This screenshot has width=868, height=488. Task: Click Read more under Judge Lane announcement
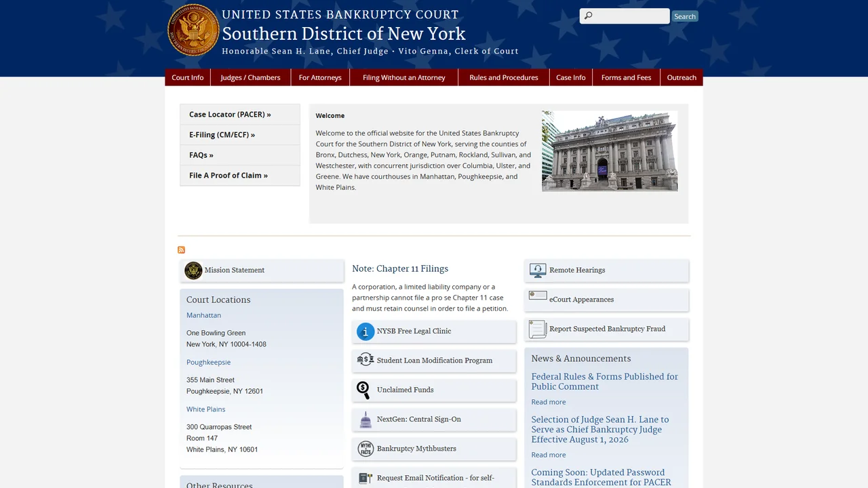(548, 455)
